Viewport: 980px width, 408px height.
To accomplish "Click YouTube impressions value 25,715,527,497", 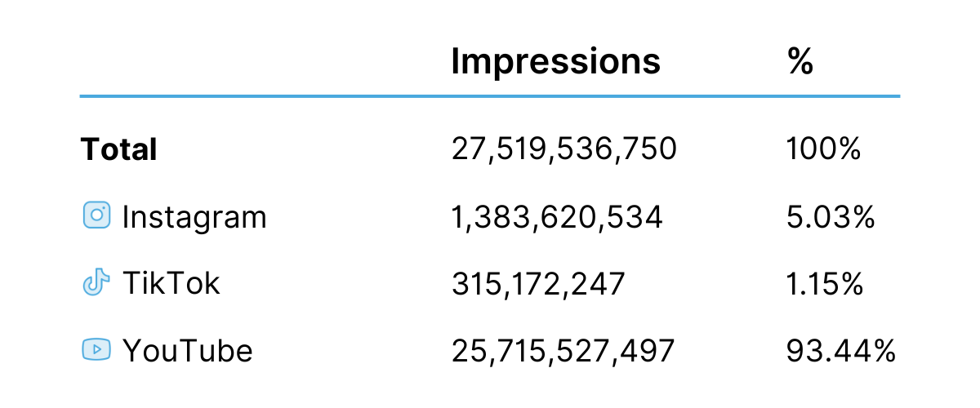I will (563, 351).
